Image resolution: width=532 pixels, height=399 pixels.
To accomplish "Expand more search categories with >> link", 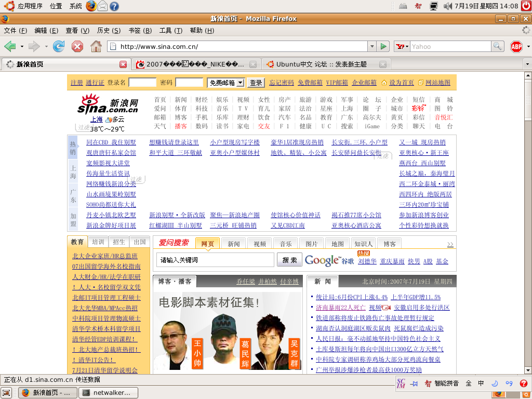I will click(450, 244).
